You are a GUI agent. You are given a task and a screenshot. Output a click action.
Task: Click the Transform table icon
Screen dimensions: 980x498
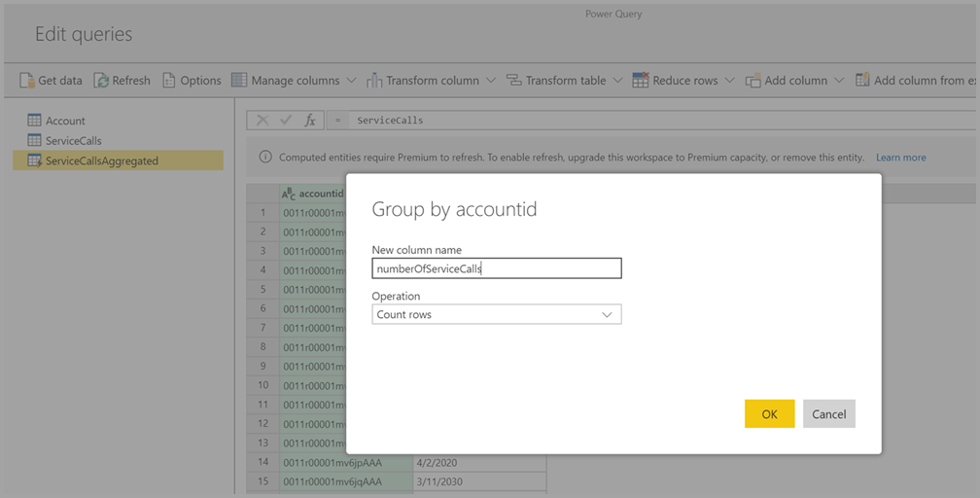[x=514, y=81]
